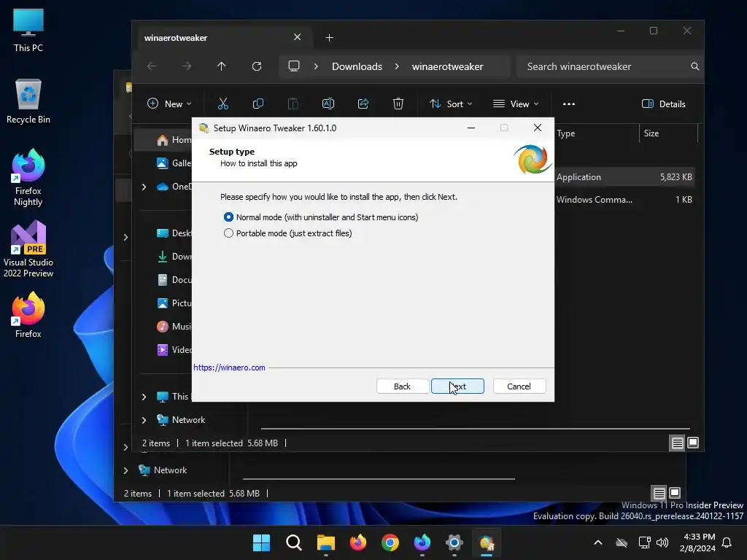Open the View dropdown menu
Viewport: 747px width, 560px height.
(516, 104)
